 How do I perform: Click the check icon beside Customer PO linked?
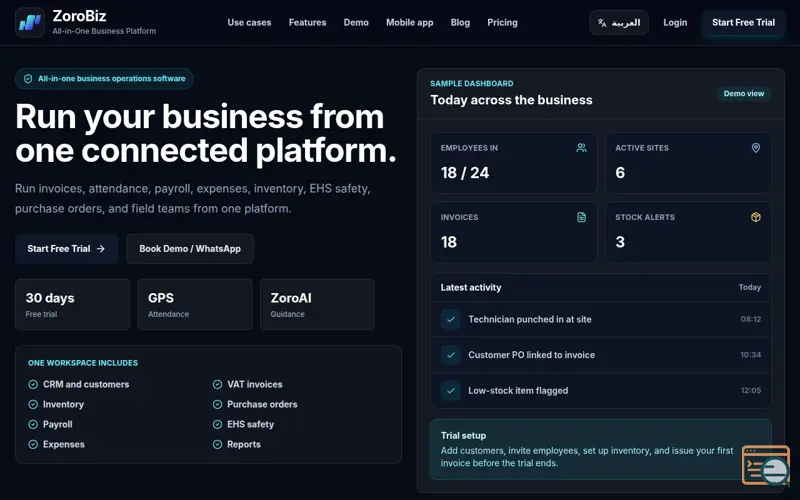coord(451,355)
